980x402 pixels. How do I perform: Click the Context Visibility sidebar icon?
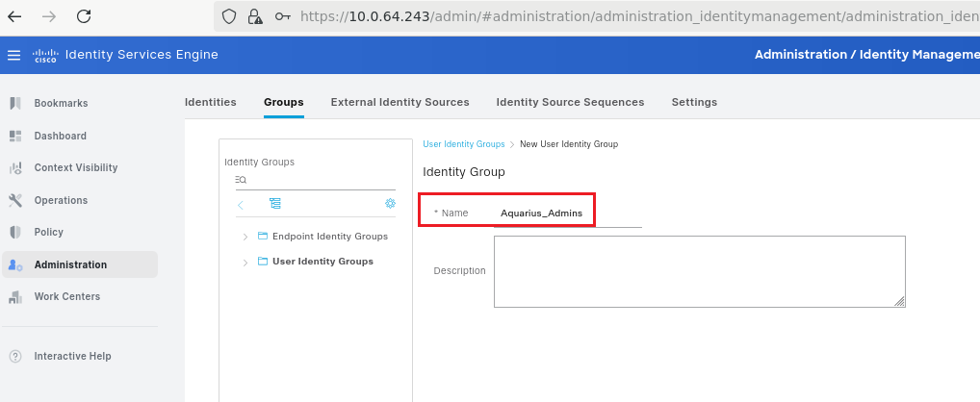point(15,167)
